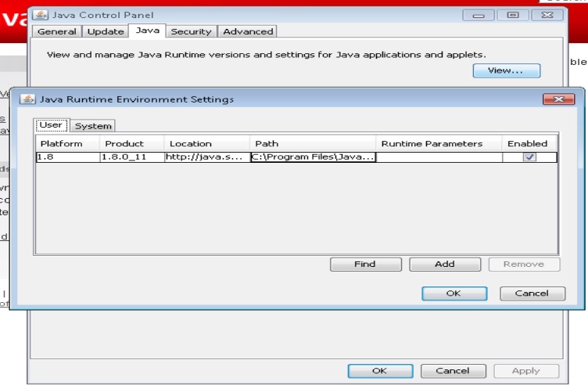Click OK in Java Control Panel
The image size is (588, 389).
pos(380,371)
